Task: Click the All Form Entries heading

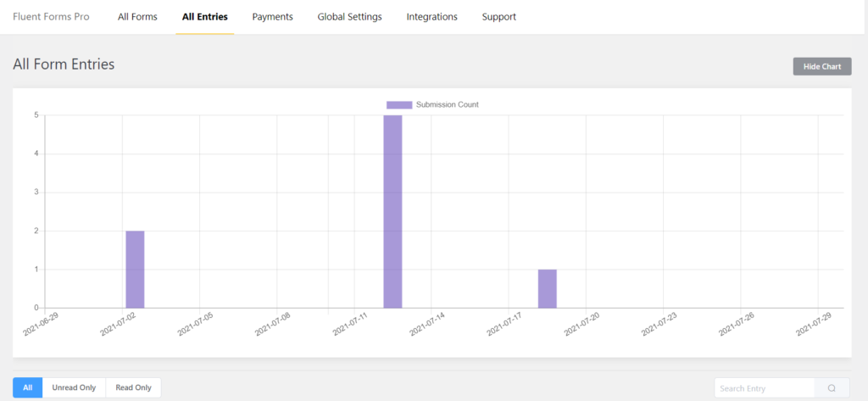Action: tap(64, 64)
